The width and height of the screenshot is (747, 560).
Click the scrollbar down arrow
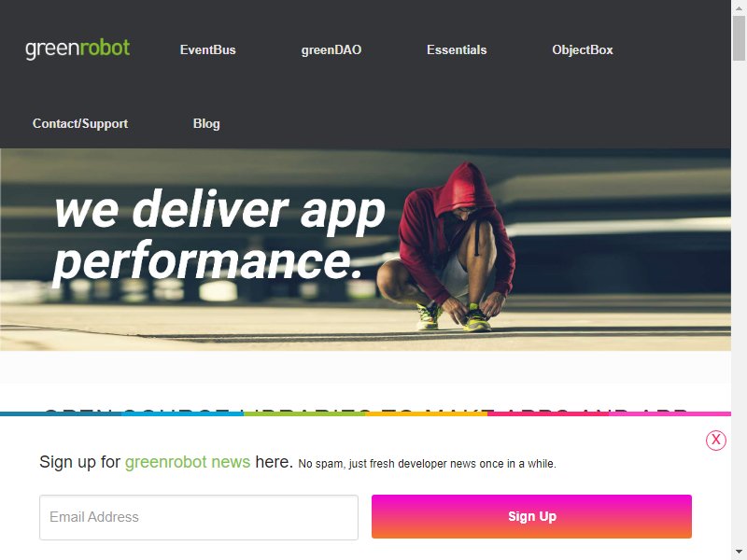click(x=739, y=553)
